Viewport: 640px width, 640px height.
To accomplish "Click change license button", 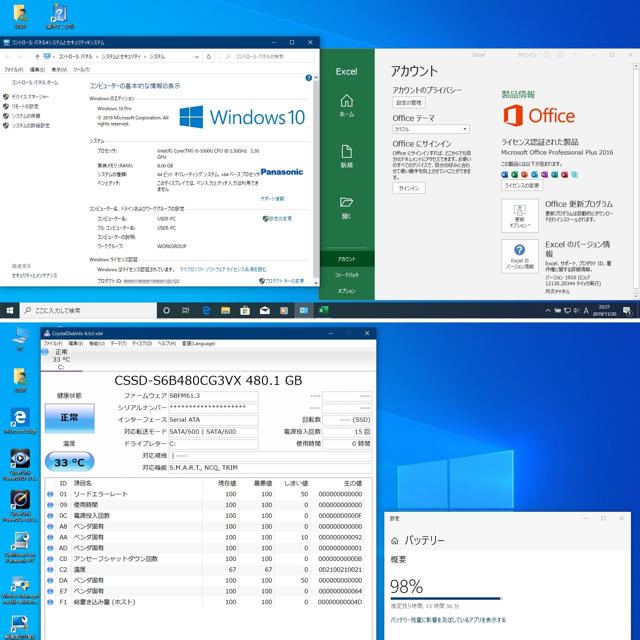I will [x=522, y=185].
